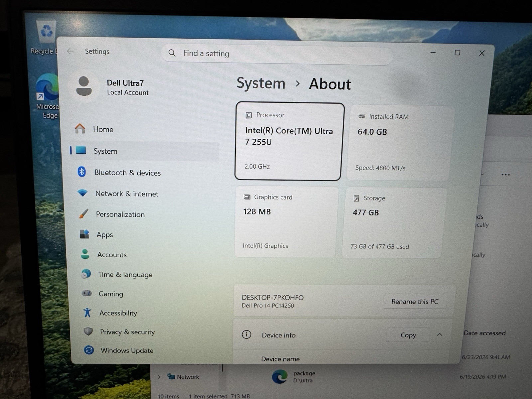Viewport: 532px width, 399px height.
Task: Click the Windows Update sync icon
Action: [x=89, y=350]
